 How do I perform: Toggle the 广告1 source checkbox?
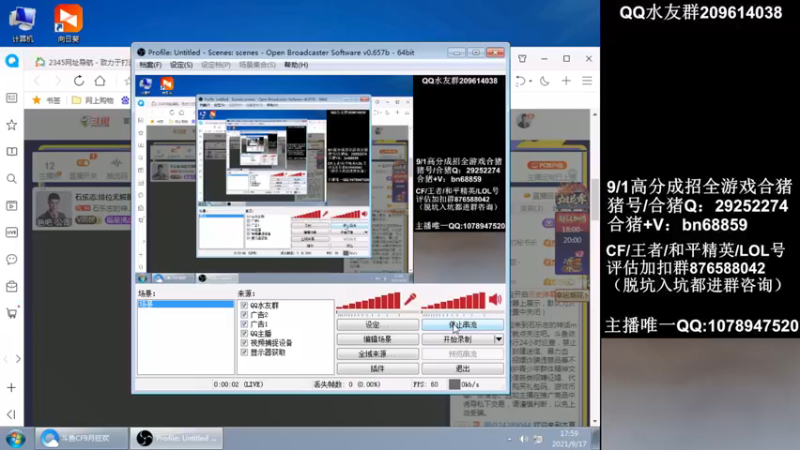coord(244,324)
